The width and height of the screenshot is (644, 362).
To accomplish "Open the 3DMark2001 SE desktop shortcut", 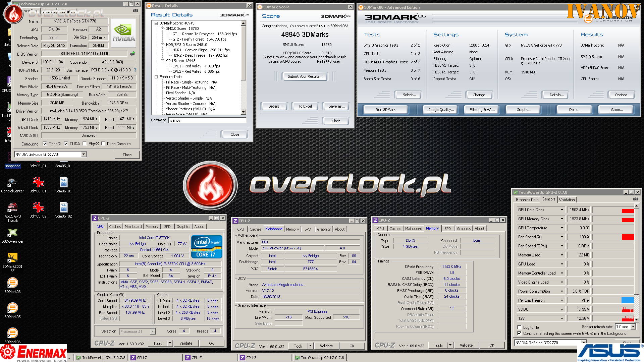I will point(12,262).
